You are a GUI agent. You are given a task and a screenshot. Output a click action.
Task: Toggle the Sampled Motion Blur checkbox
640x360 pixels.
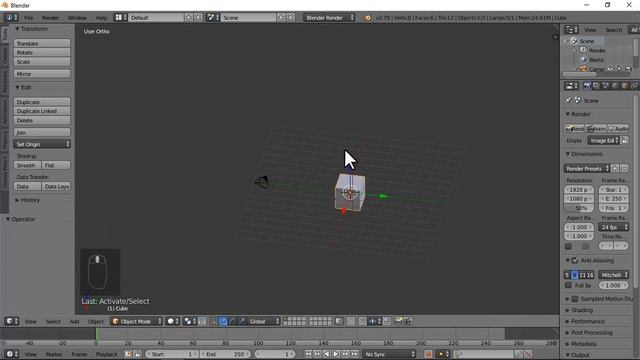(575, 299)
